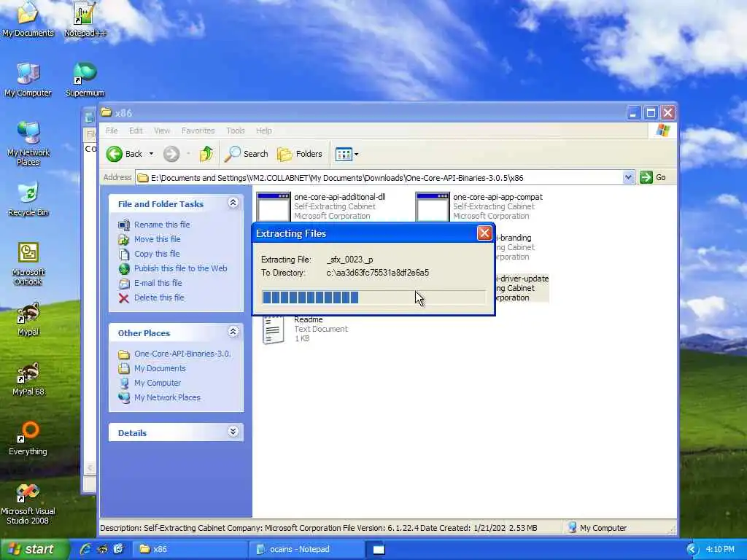Toggle the Folders pane button
The width and height of the screenshot is (747, 560).
point(300,154)
